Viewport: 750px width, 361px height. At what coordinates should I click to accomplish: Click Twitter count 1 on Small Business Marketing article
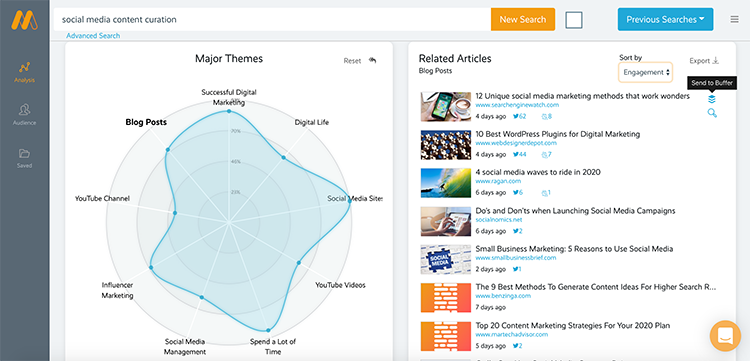pos(517,269)
